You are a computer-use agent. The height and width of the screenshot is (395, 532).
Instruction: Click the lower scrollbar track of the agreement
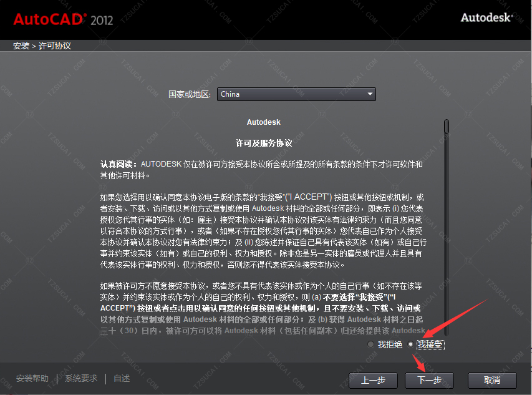(447, 250)
